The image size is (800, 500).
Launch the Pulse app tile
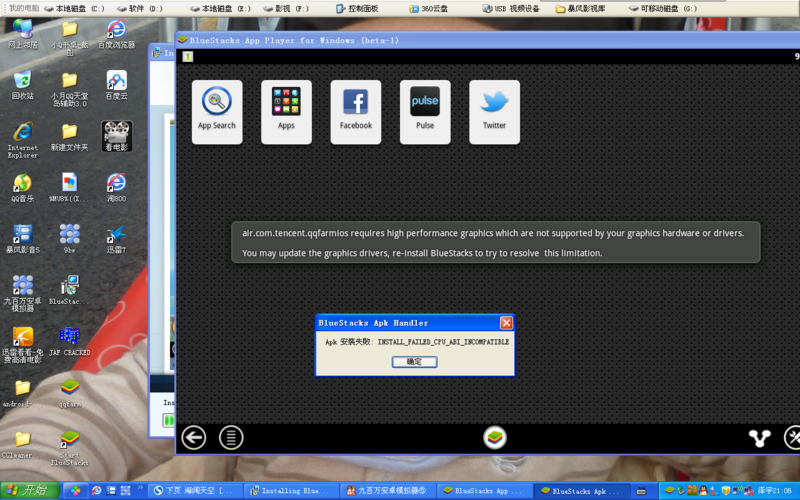[x=425, y=112]
